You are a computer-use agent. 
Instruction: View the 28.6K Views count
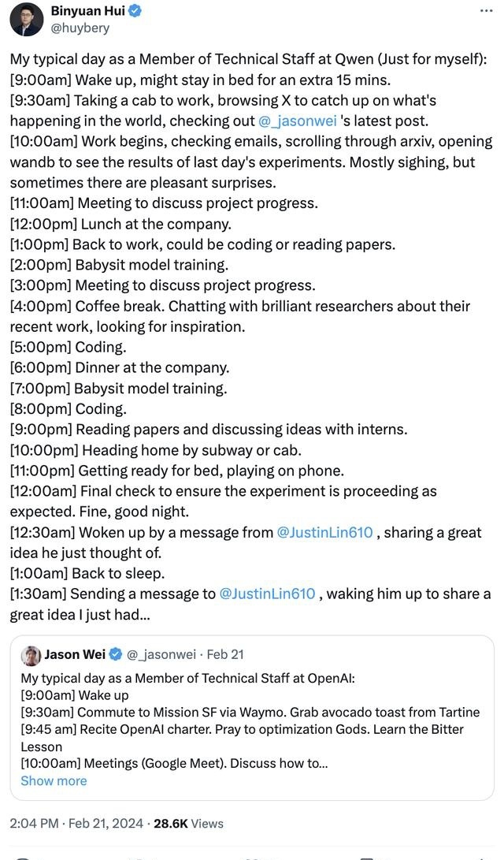tap(188, 823)
